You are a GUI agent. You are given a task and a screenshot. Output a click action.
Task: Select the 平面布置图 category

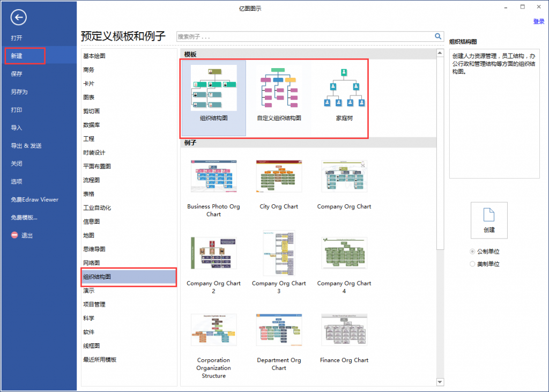[x=97, y=166]
